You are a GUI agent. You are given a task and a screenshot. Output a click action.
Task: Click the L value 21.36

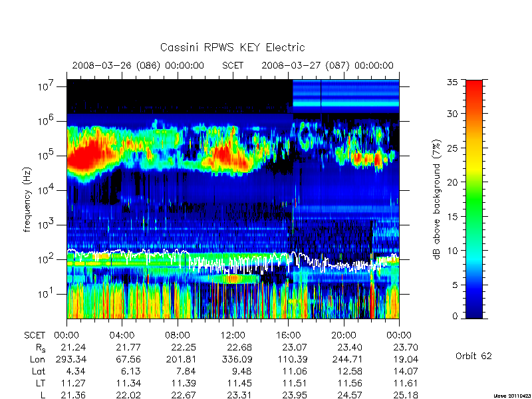click(x=73, y=395)
